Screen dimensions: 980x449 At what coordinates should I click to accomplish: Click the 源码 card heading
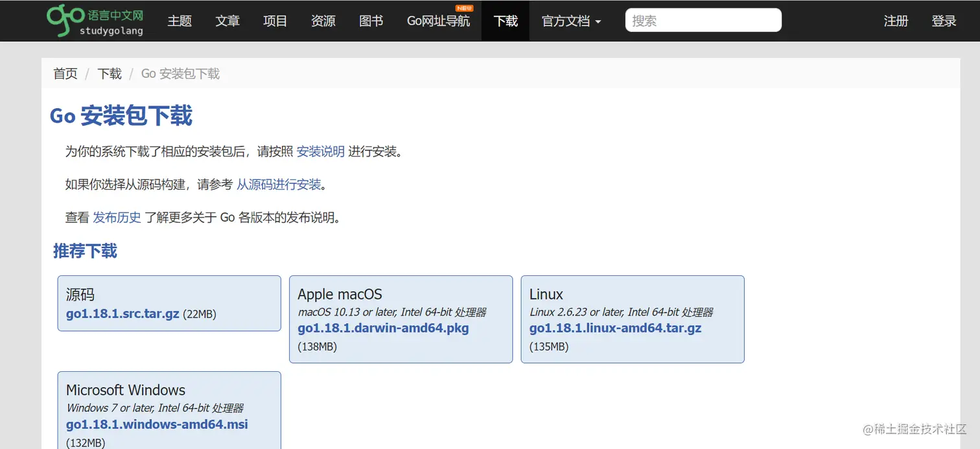coord(80,295)
